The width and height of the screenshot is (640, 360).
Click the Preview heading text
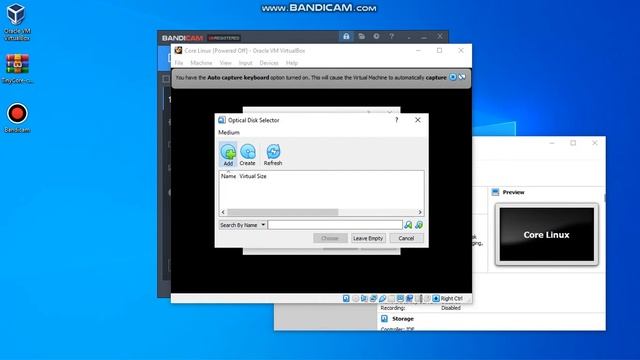pos(513,192)
